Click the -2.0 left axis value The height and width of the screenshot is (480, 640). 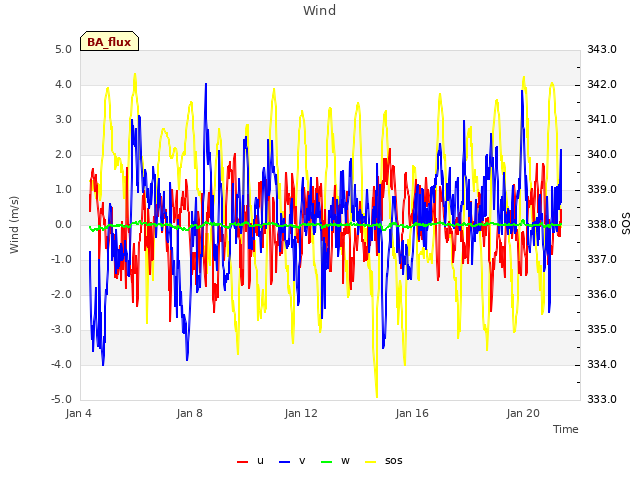click(61, 294)
